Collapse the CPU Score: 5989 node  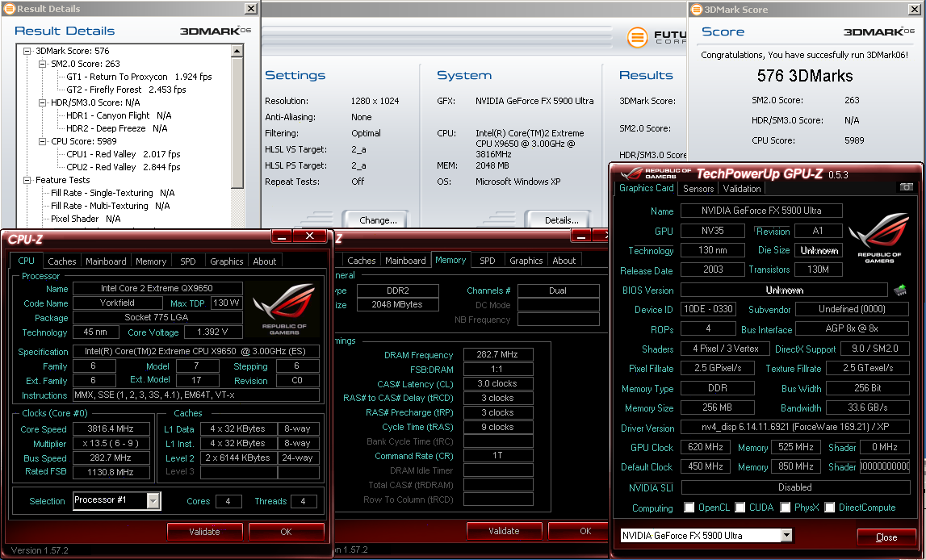coord(43,142)
